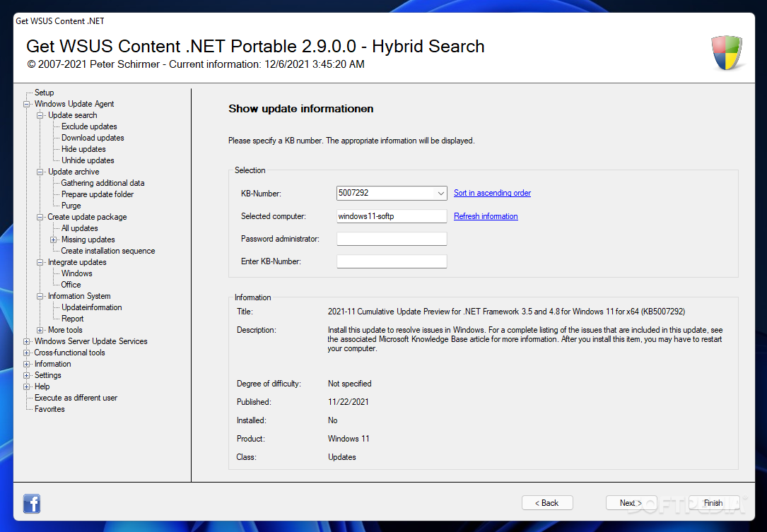
Task: Select Update search tree label
Action: pos(72,115)
